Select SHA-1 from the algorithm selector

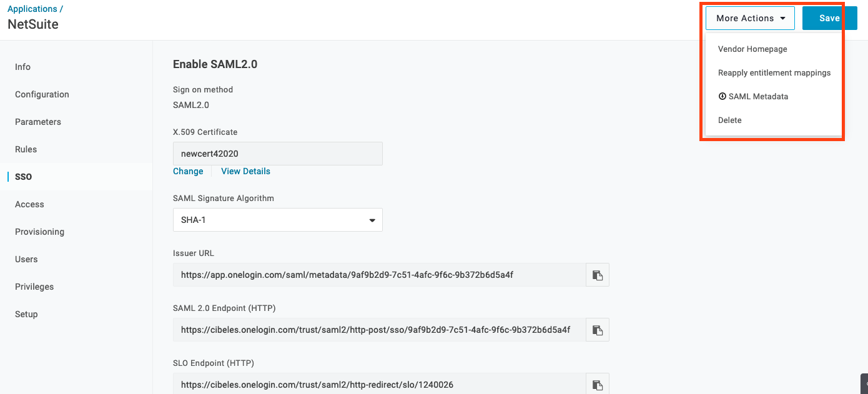coord(277,220)
